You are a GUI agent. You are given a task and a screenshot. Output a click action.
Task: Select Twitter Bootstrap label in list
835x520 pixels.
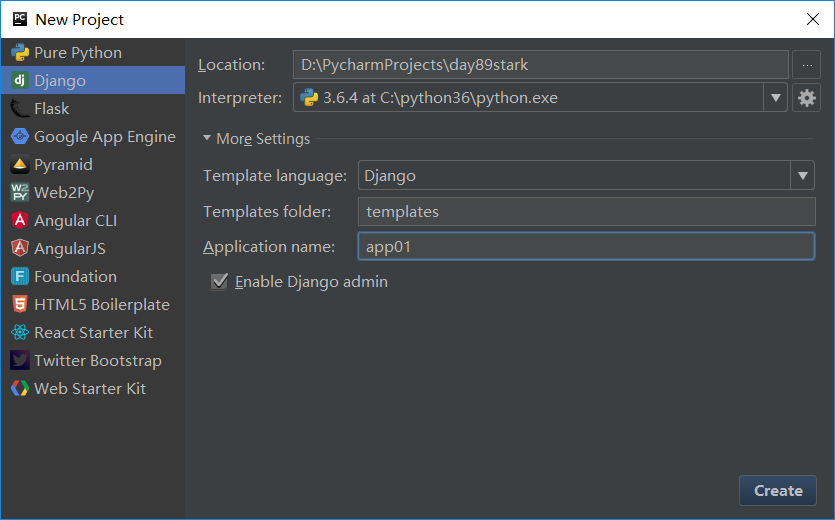pos(97,361)
